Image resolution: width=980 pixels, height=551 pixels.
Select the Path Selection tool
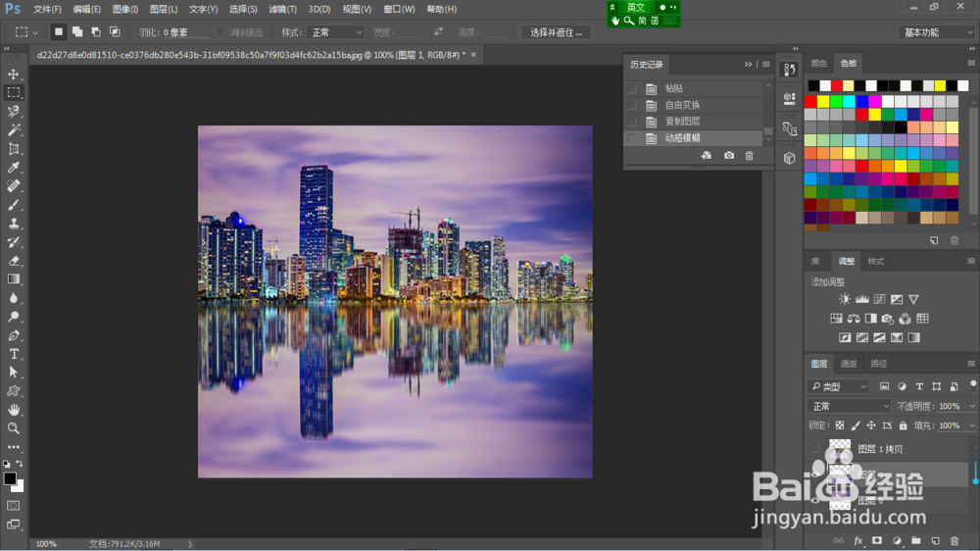[x=13, y=373]
